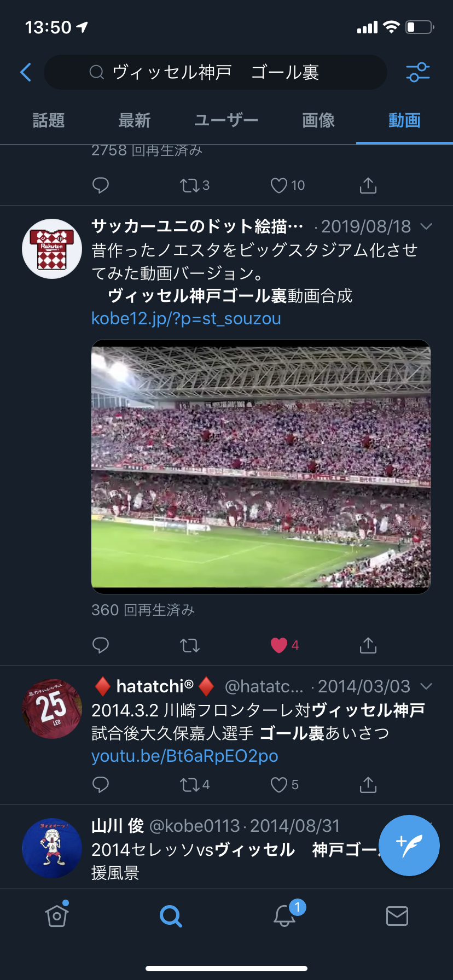Unlike the tweet with 4 likes
Viewport: 453px width, 980px height.
[x=279, y=645]
